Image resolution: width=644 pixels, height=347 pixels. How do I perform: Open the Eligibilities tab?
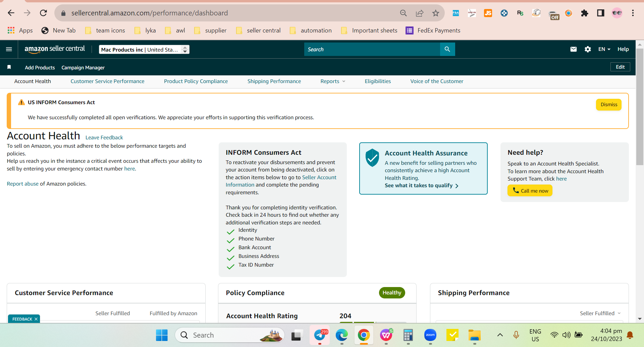tap(378, 81)
